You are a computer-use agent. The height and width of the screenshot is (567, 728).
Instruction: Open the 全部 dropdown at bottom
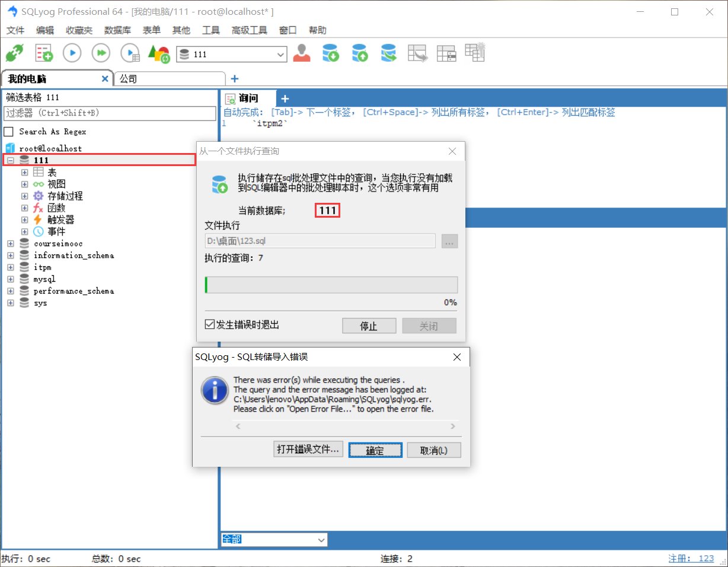point(274,539)
